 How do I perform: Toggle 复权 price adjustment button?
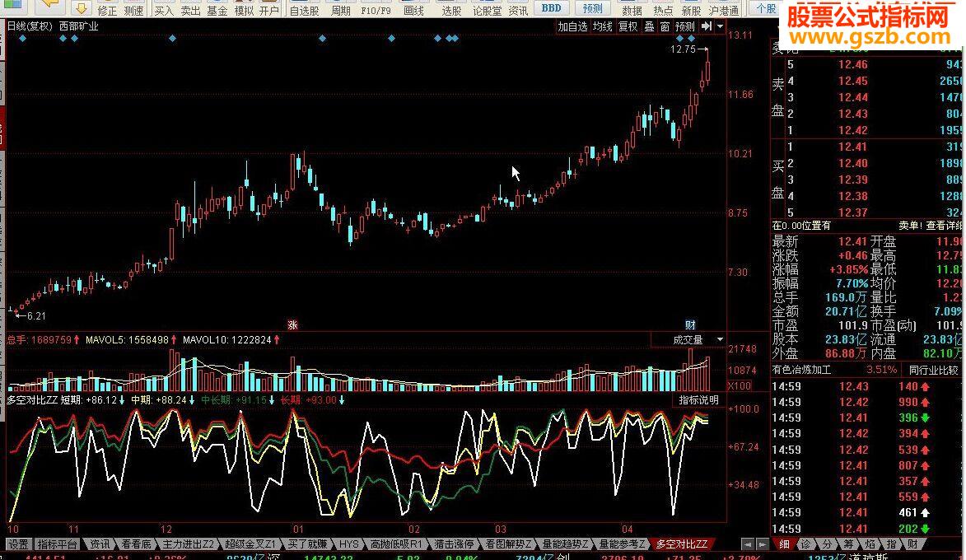coord(628,26)
